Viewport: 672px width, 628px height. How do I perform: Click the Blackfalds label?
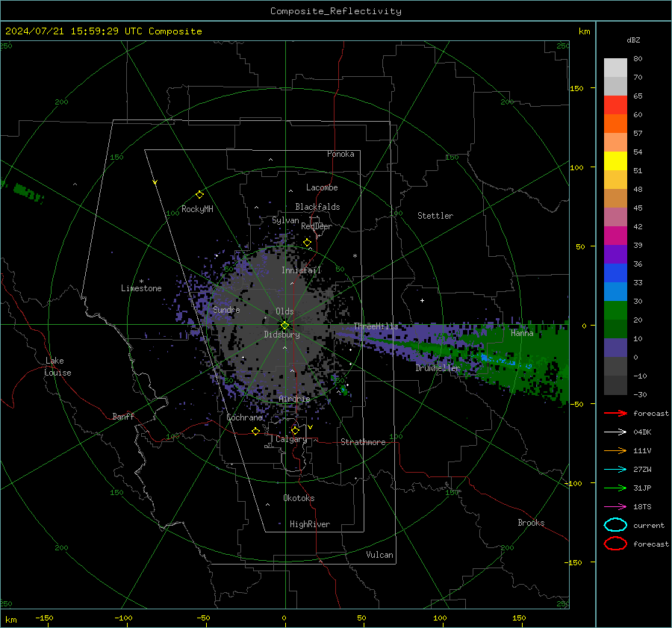click(317, 207)
